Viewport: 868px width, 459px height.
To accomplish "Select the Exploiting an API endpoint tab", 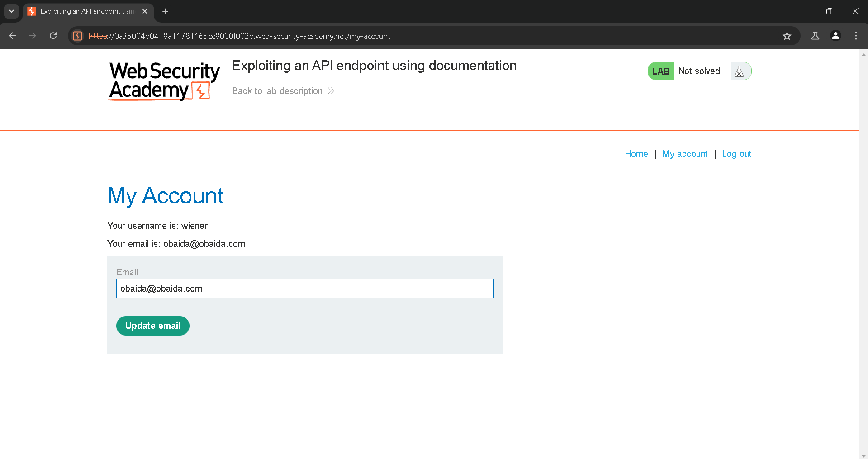I will [86, 11].
